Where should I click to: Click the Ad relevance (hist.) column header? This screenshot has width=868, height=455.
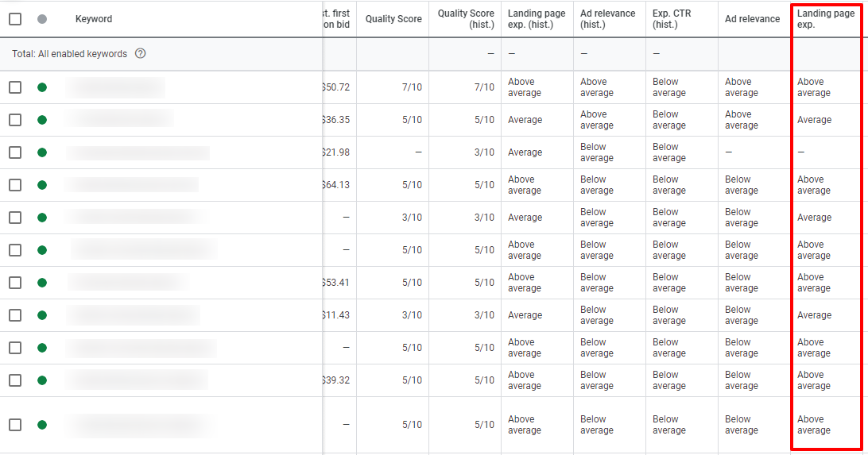point(607,19)
